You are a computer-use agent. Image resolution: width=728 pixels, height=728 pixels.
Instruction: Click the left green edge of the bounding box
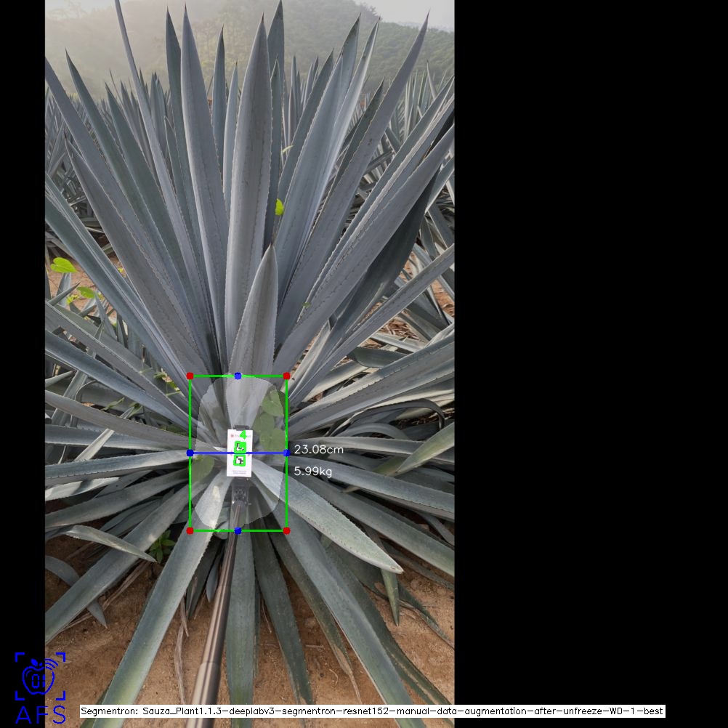point(190,414)
